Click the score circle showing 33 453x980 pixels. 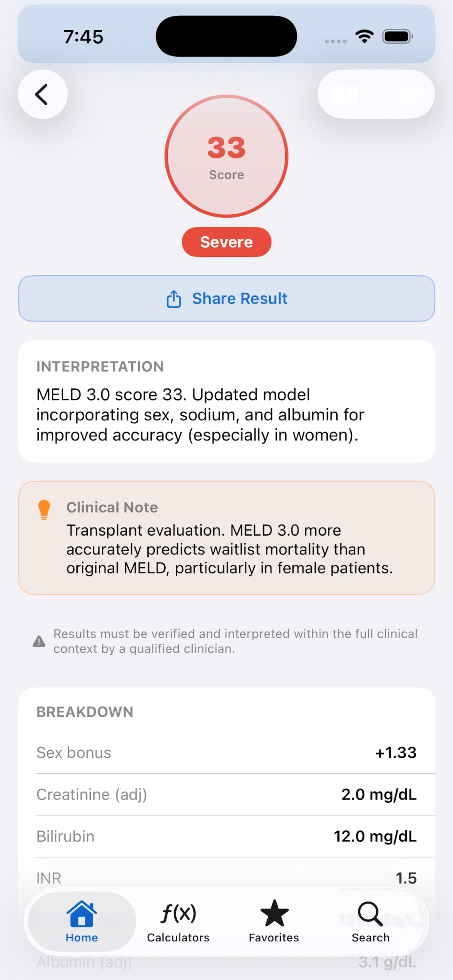pos(226,156)
